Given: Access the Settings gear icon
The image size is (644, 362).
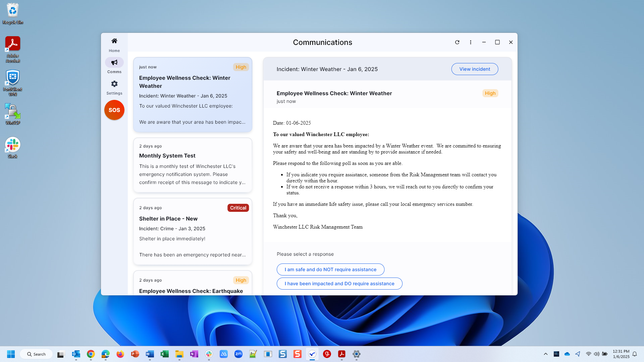Looking at the screenshot, I should [x=114, y=83].
